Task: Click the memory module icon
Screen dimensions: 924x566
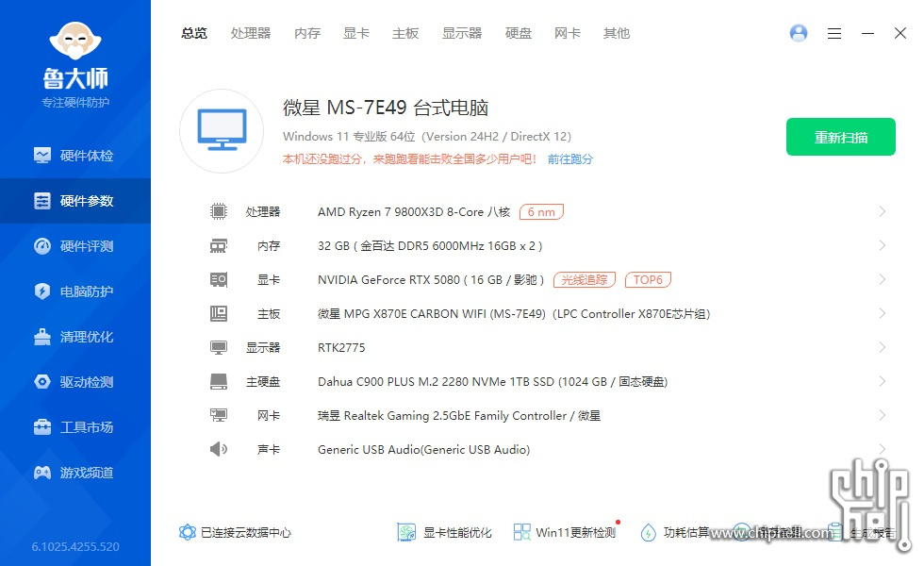Action: point(219,246)
